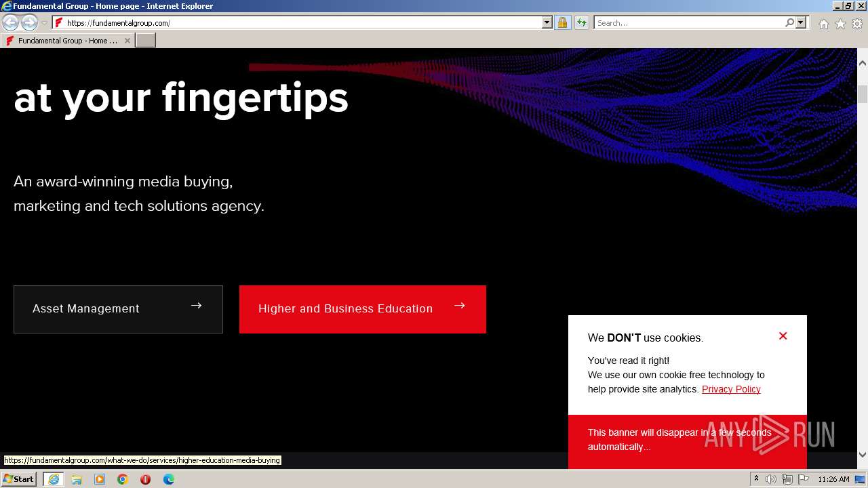Viewport: 868px width, 488px height.
Task: Click the browser Search box
Action: (688, 22)
